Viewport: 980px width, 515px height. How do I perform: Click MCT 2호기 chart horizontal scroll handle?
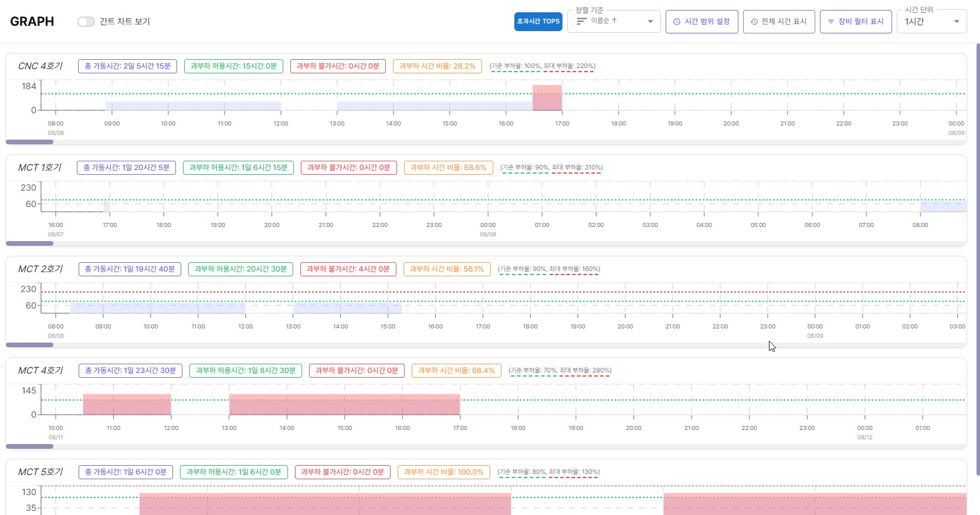click(x=29, y=345)
